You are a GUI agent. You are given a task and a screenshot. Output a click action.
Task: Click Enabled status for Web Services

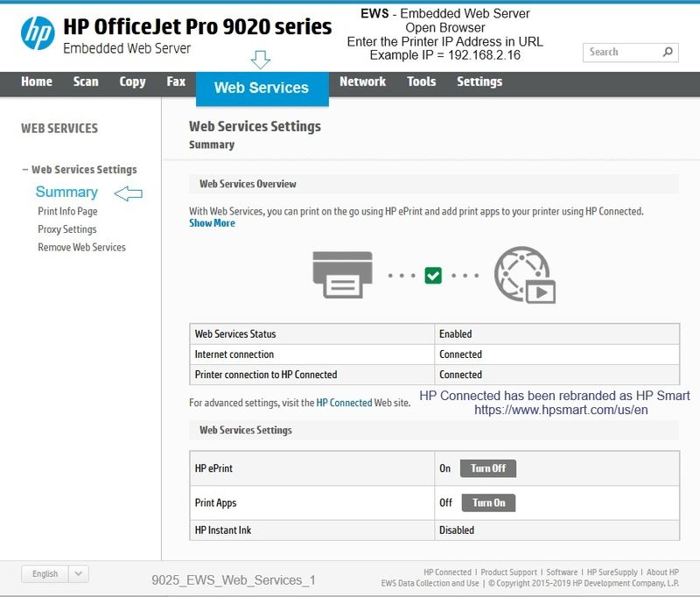click(455, 334)
